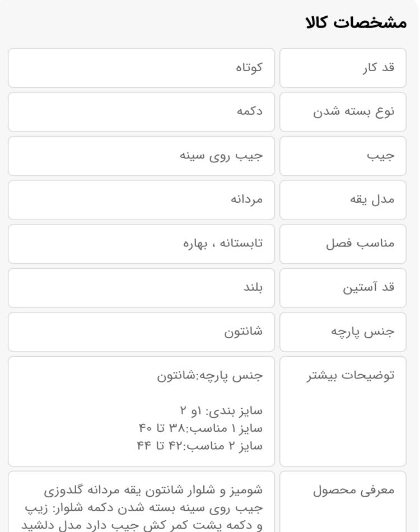Select the توضیحات بیشتر label cell
Image resolution: width=420 pixels, height=532 pixels.
tap(343, 411)
